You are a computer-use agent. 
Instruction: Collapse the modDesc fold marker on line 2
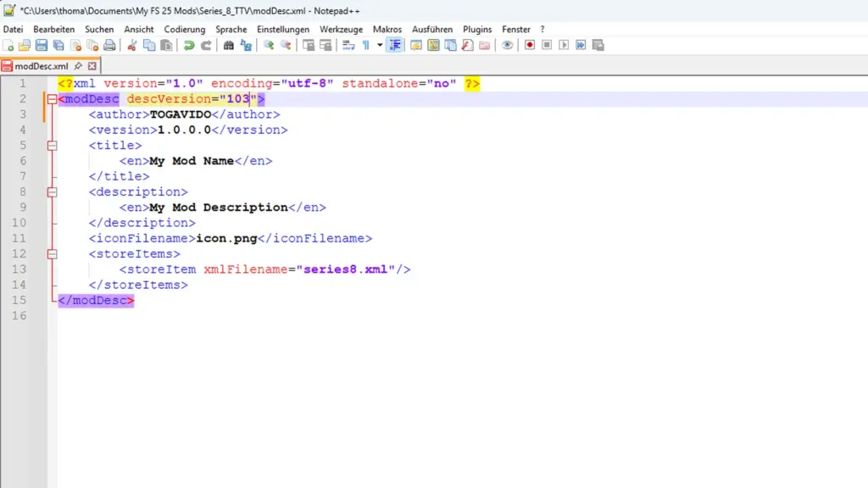pyautogui.click(x=53, y=99)
